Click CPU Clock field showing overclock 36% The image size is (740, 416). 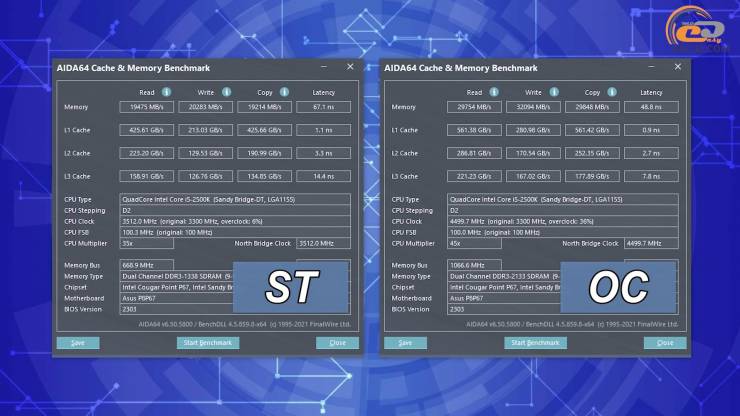562,221
